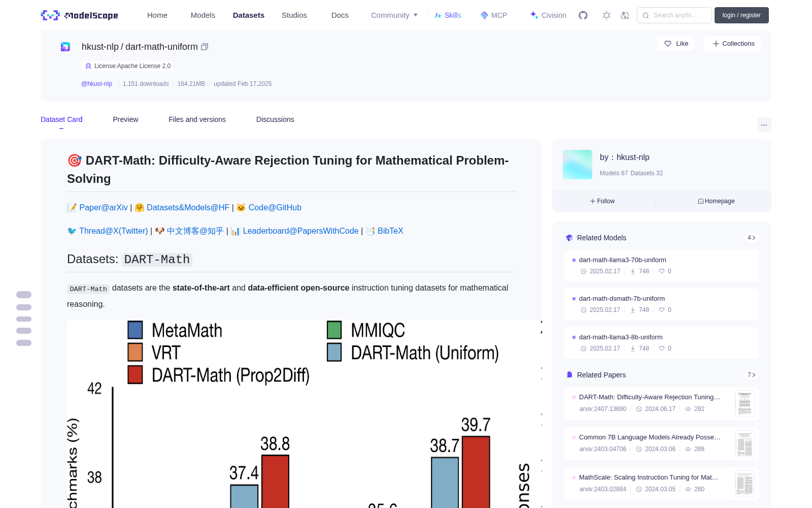Click hkust-nlp organization avatar thumbnail
812x508 pixels.
[x=578, y=165]
